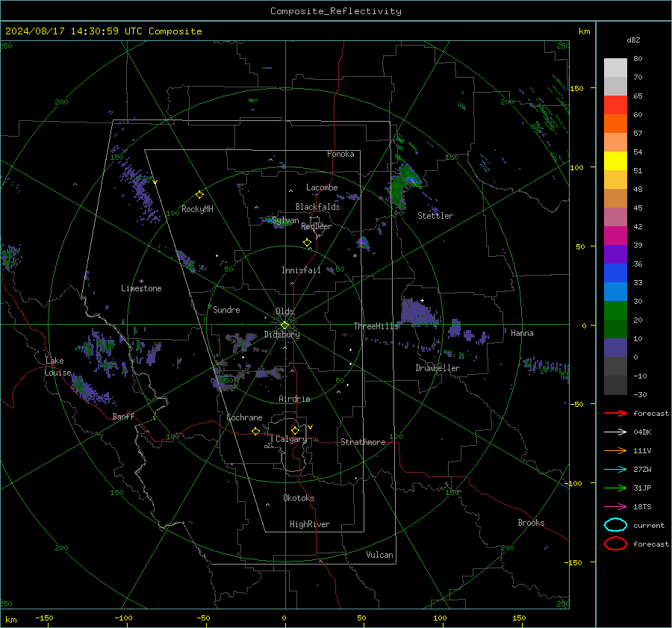
Task: Click the purple 39-36 dBZ color swatch
Action: coord(615,254)
